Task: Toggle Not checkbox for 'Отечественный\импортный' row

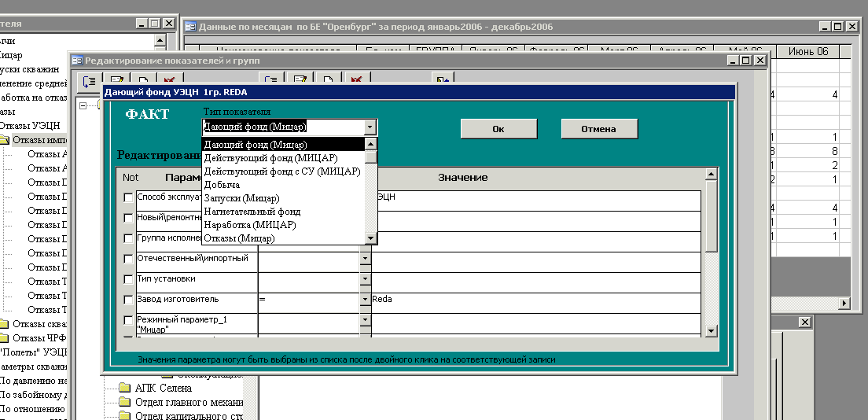Action: tap(128, 260)
